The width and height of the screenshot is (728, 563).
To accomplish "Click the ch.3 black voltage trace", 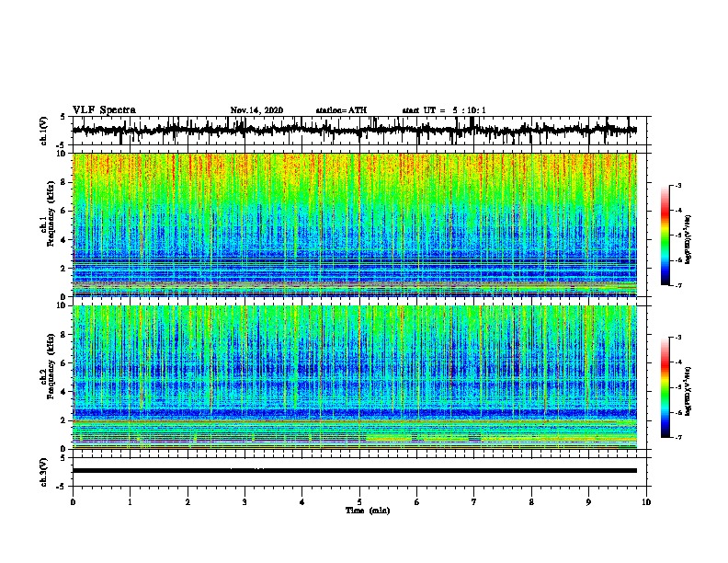I will [355, 471].
